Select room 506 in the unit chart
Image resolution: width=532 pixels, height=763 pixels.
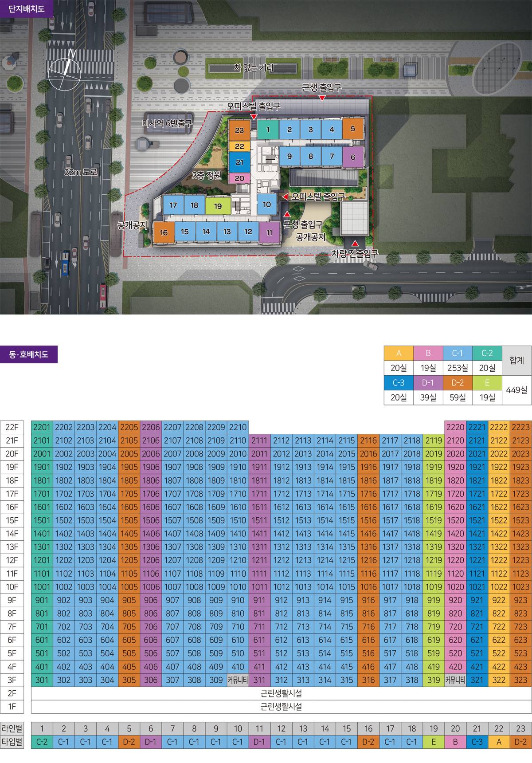pyautogui.click(x=151, y=653)
